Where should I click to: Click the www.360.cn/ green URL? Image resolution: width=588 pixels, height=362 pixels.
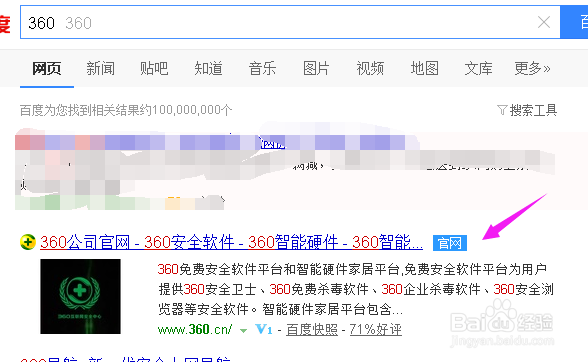[195, 330]
